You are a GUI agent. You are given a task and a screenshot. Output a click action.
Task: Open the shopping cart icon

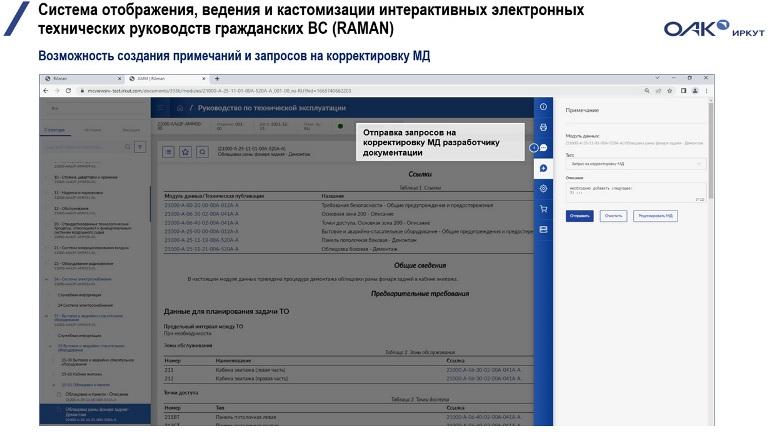click(x=543, y=209)
